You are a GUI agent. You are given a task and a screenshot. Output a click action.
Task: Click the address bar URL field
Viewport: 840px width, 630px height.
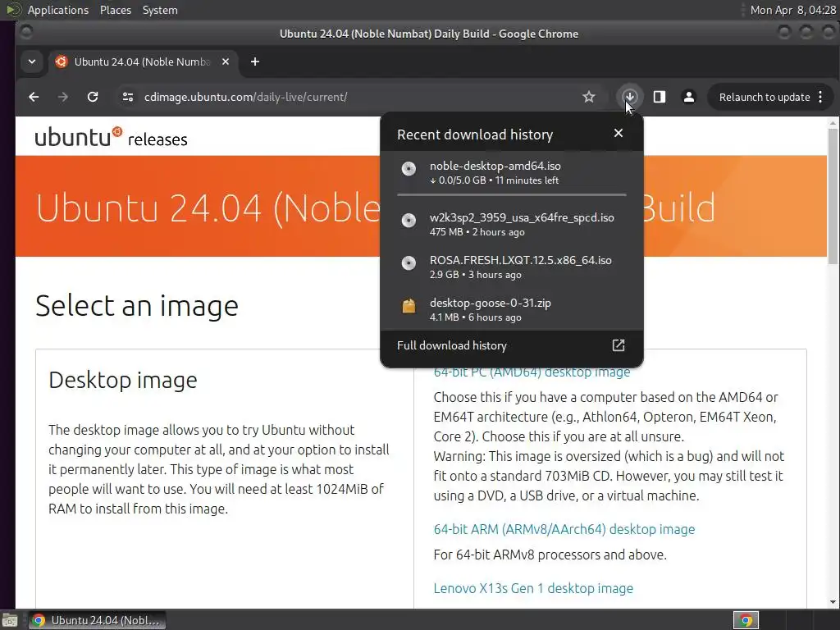(x=354, y=97)
